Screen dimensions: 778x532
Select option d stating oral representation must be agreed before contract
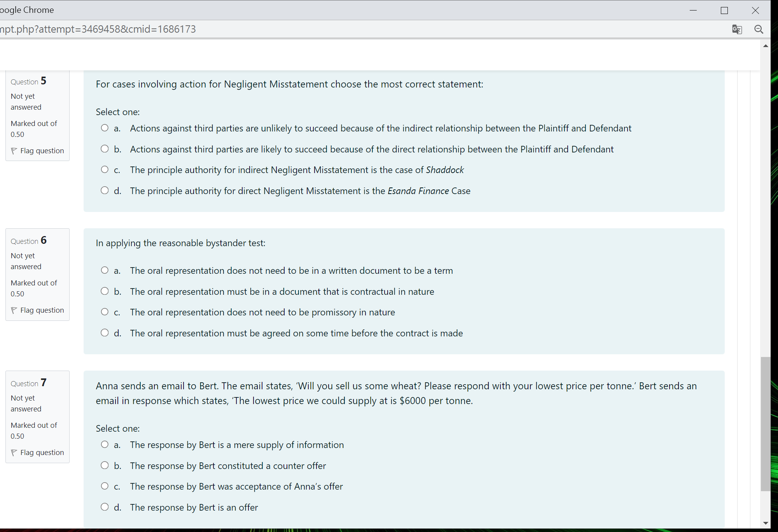pyautogui.click(x=105, y=332)
